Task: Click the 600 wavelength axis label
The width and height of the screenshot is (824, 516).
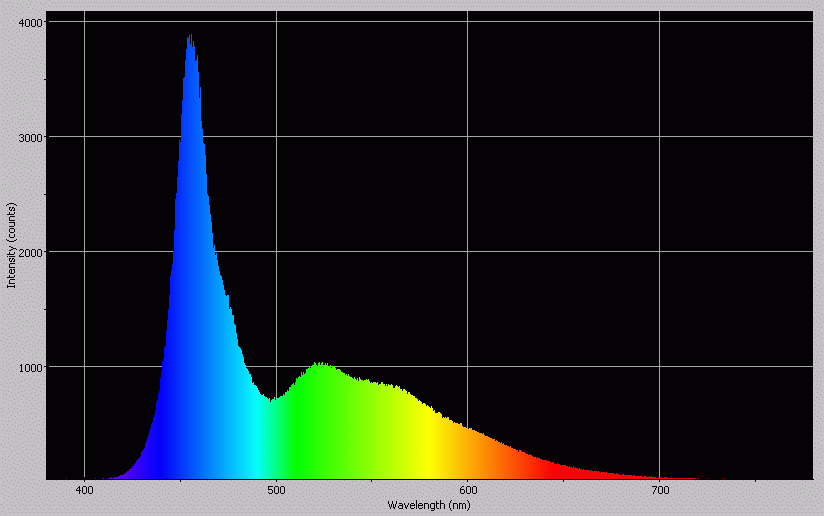Action: click(x=468, y=490)
